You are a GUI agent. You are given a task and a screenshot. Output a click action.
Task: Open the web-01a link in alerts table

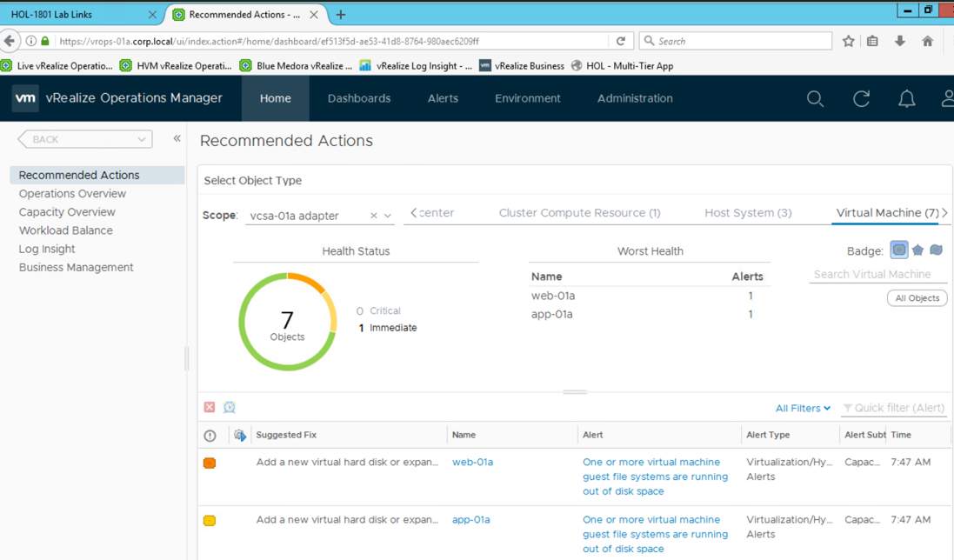click(x=472, y=462)
